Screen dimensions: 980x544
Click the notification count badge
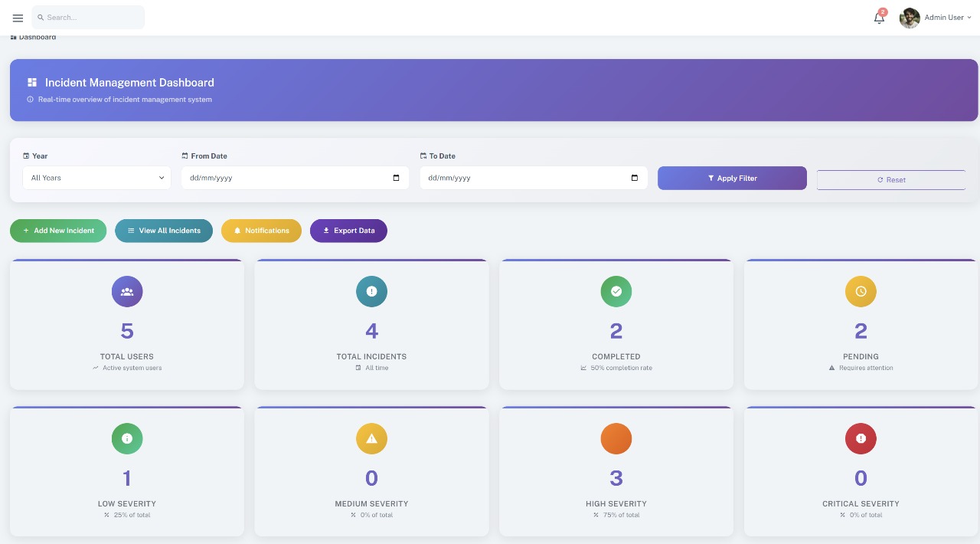882,11
